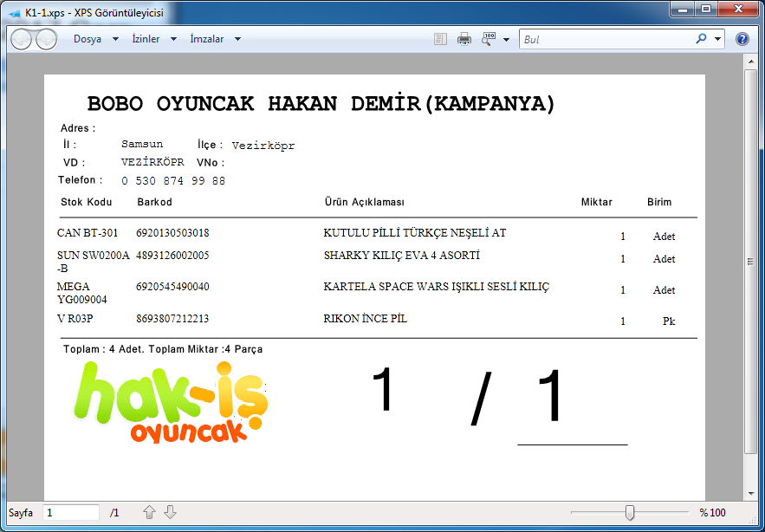Click the Ürün Açıklaması column header
Viewport: 765px width, 532px height.
[365, 202]
